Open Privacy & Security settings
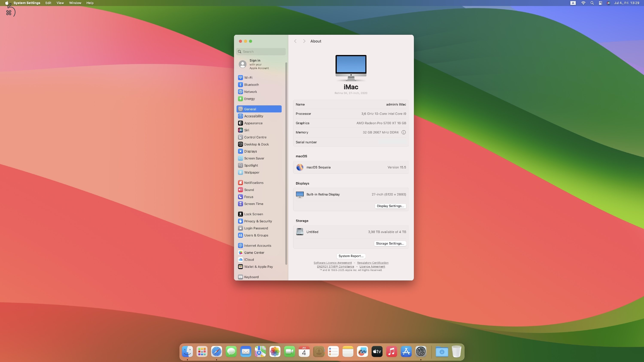The width and height of the screenshot is (644, 362). 259,221
